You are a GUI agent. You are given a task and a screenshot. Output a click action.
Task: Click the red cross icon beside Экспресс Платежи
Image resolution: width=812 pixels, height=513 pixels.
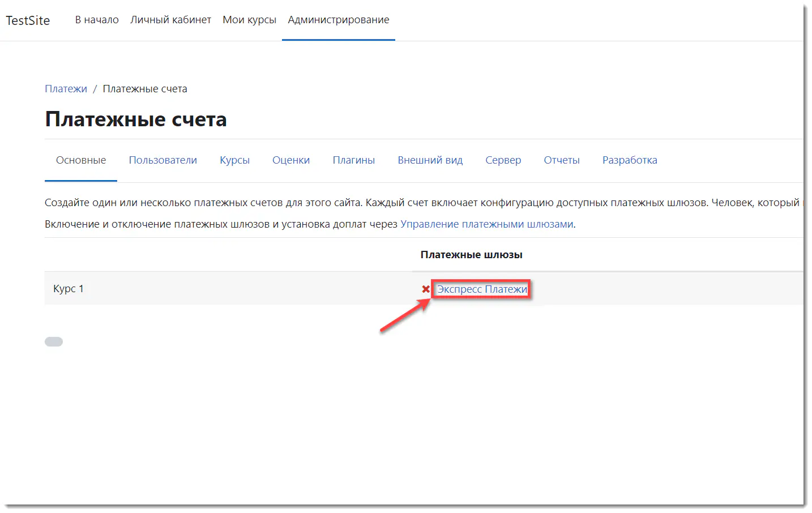(x=426, y=289)
